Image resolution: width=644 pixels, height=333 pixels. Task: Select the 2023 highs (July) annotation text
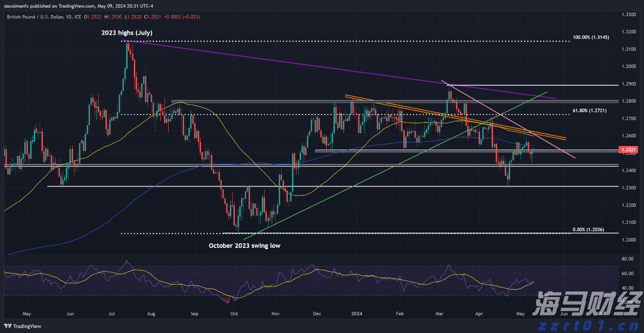[x=127, y=32]
